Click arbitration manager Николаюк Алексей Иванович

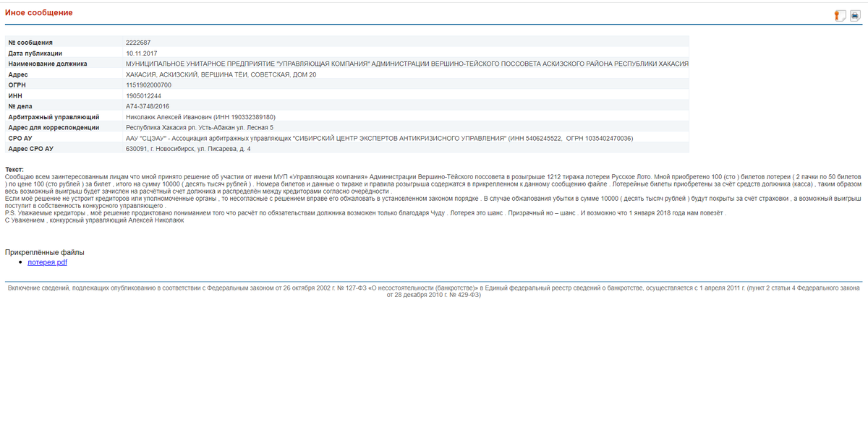tap(200, 117)
